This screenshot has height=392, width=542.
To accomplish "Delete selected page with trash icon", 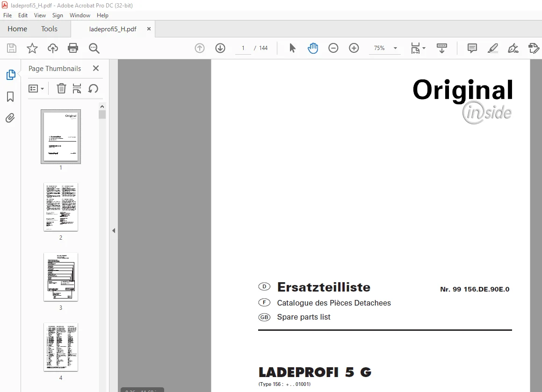I will [x=61, y=88].
